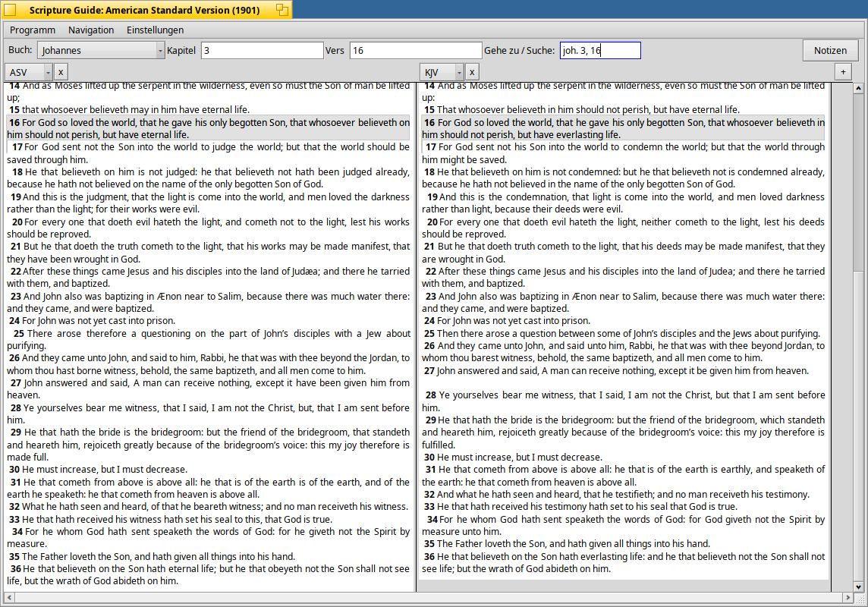This screenshot has width=868, height=607.
Task: Click the vertical scrollbar down arrow
Action: click(x=858, y=587)
